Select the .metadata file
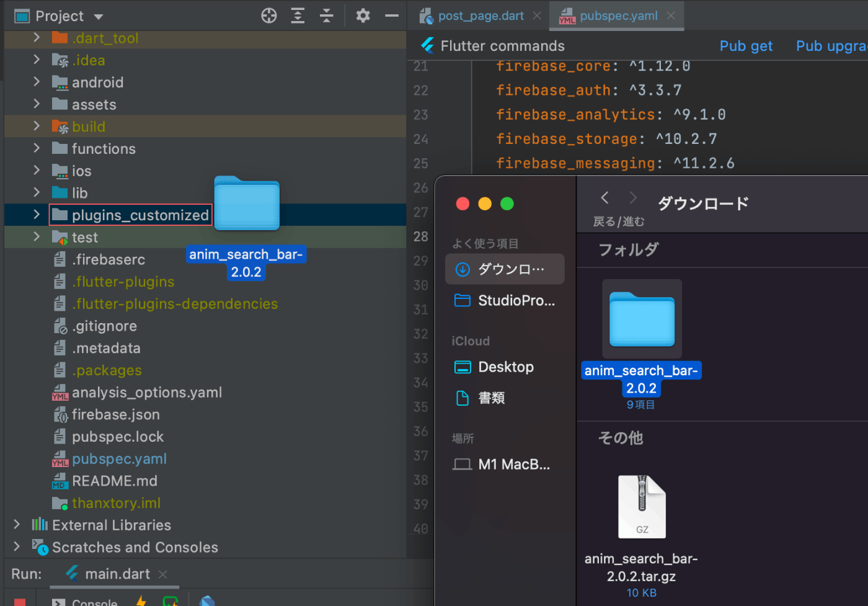The image size is (868, 606). click(x=105, y=348)
